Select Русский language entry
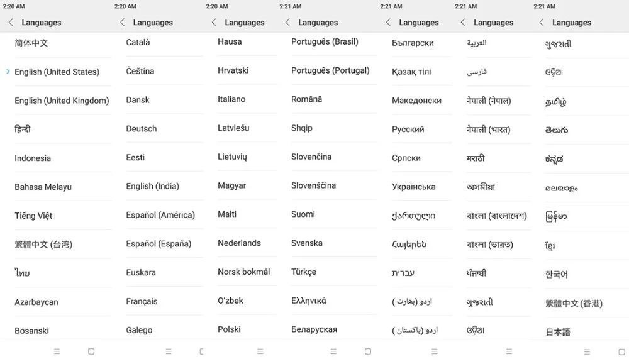The height and width of the screenshot is (364, 629). (408, 130)
